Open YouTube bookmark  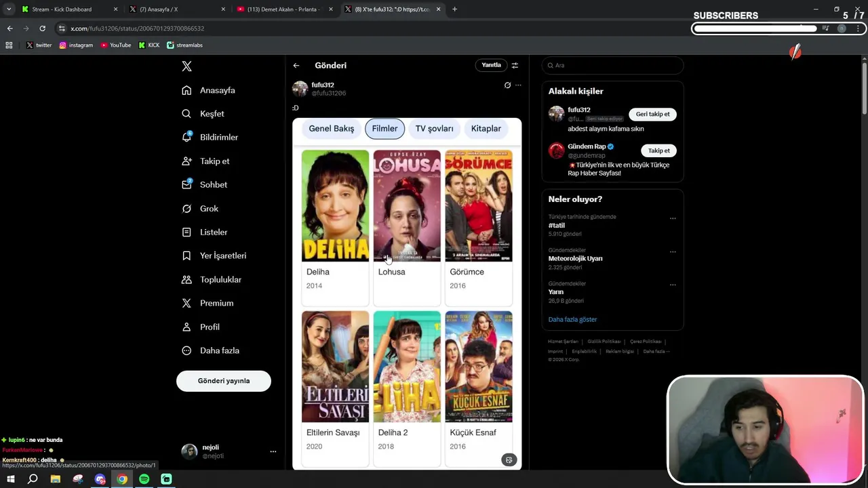tap(116, 45)
